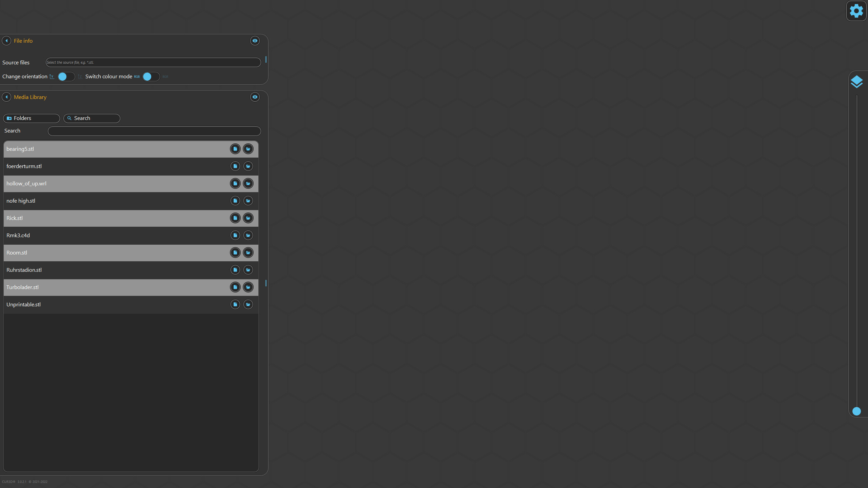868x488 pixels.
Task: Toggle visibility of the File info panel
Action: click(255, 41)
